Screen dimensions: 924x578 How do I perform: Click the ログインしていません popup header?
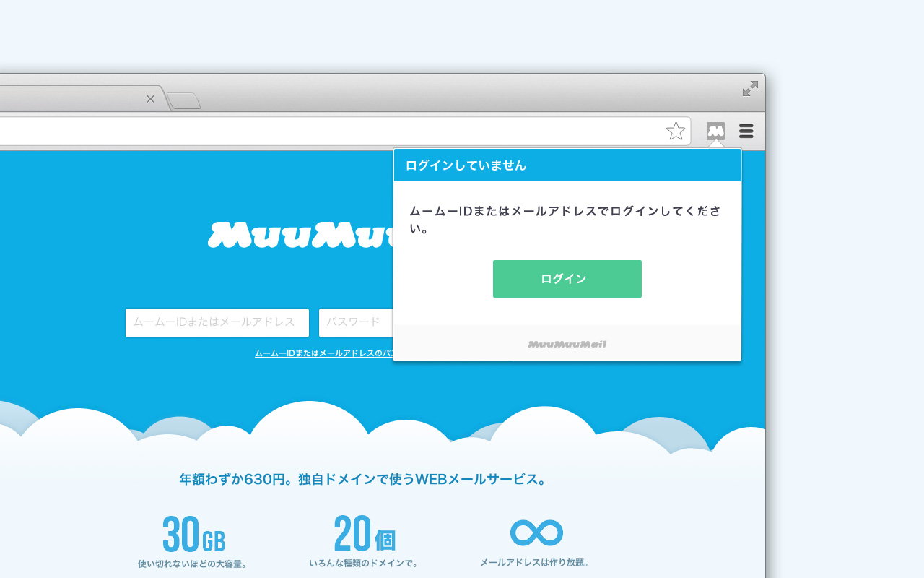567,165
